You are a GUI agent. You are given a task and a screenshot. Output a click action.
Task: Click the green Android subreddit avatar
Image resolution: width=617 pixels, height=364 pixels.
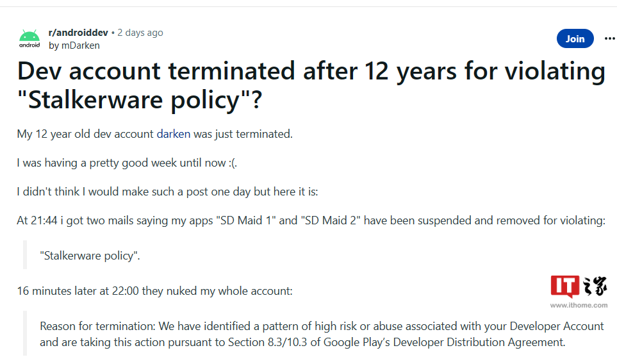(x=29, y=38)
